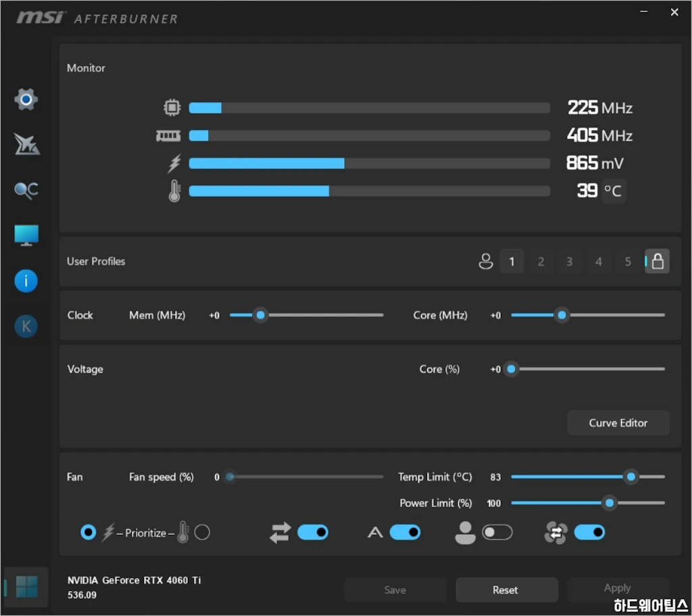Click the memory clock RAM icon
This screenshot has height=616, width=692.
click(x=168, y=135)
